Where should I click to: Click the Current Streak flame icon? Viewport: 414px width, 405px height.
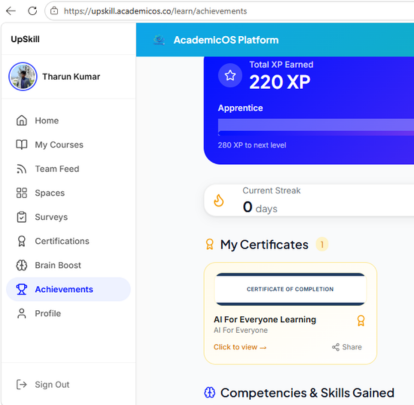[219, 201]
